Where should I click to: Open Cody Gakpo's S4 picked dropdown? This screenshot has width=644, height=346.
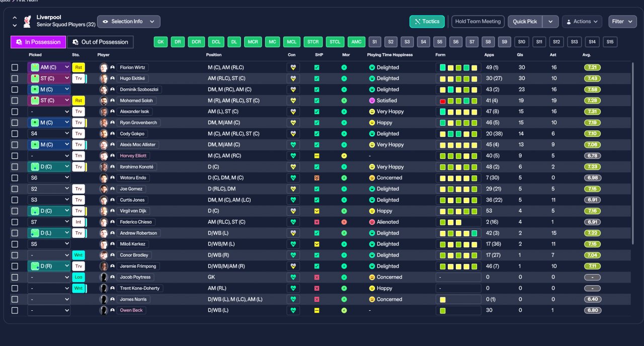pyautogui.click(x=49, y=134)
